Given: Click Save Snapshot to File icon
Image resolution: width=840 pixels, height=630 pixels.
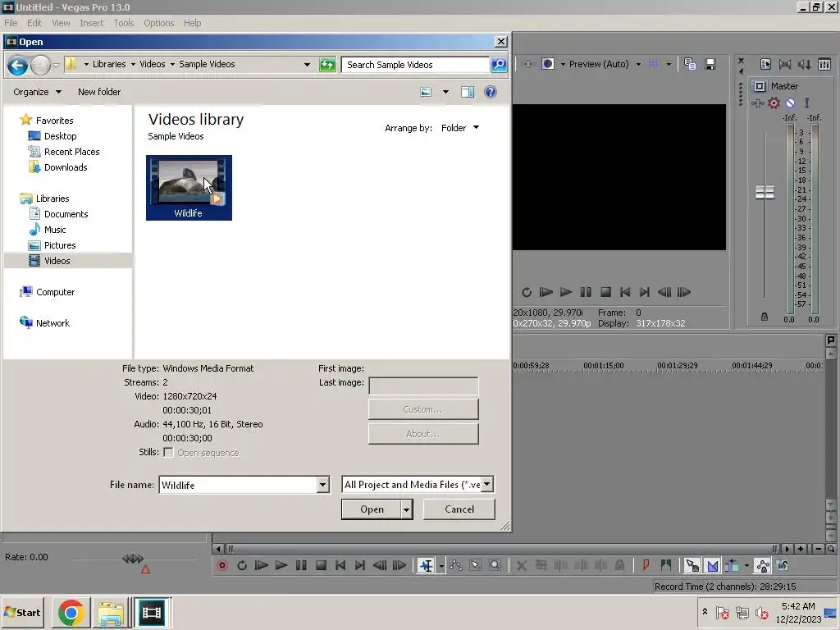Looking at the screenshot, I should (710, 64).
